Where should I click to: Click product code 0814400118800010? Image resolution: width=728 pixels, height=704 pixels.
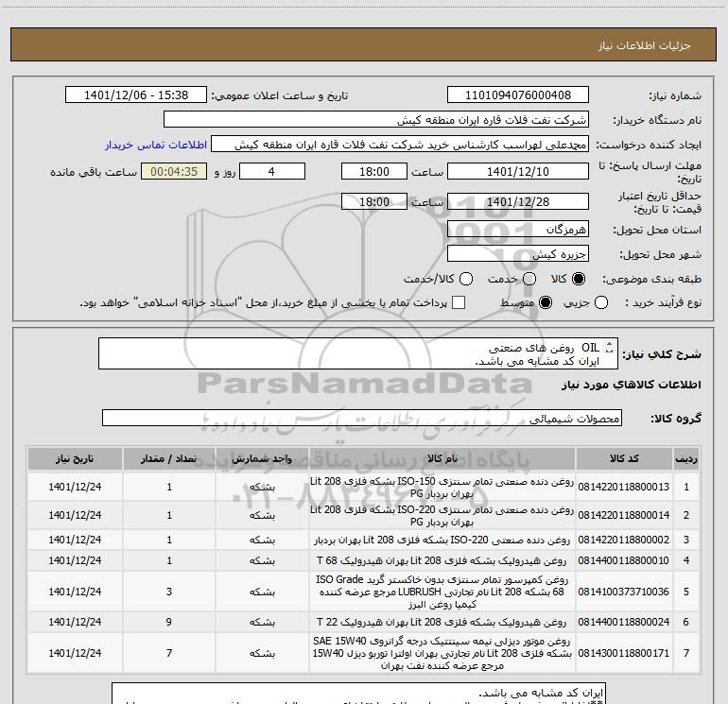624,560
